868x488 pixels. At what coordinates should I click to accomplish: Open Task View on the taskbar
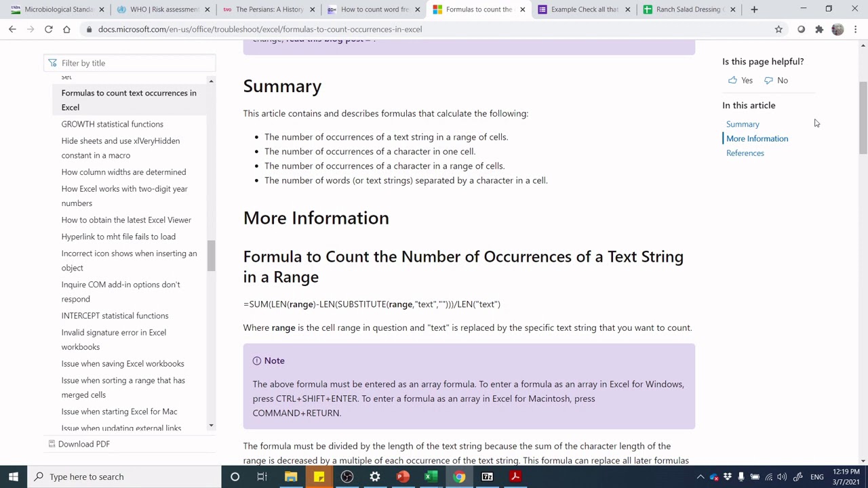(x=262, y=476)
